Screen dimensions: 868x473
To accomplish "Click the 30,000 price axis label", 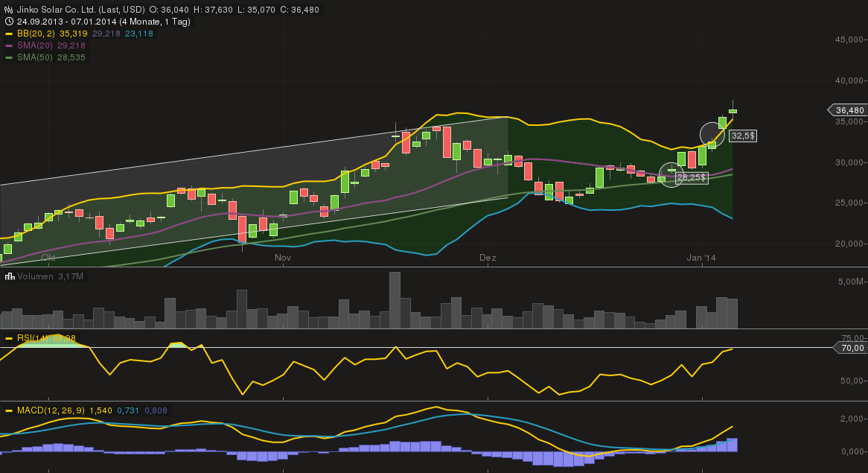I will click(849, 163).
